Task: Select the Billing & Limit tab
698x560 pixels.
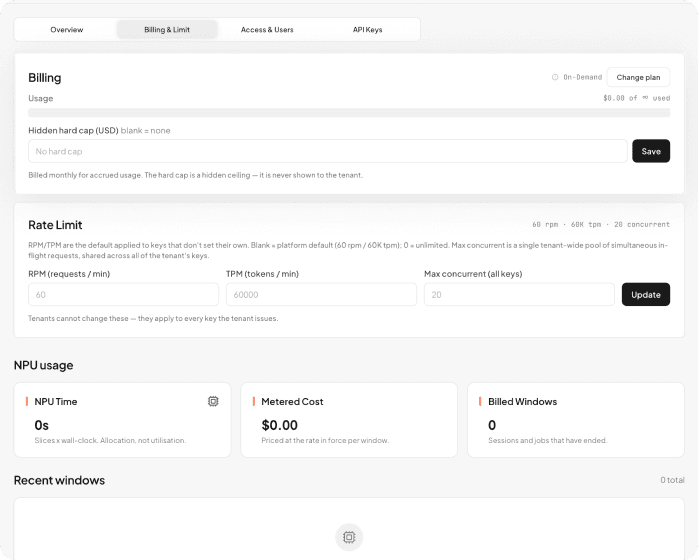Action: pyautogui.click(x=167, y=29)
